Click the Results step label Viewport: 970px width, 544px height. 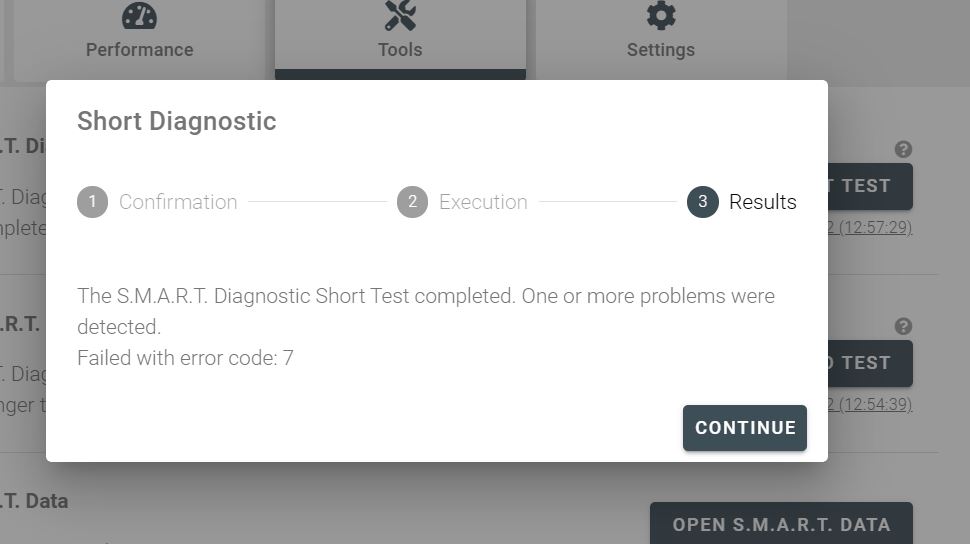(x=763, y=202)
